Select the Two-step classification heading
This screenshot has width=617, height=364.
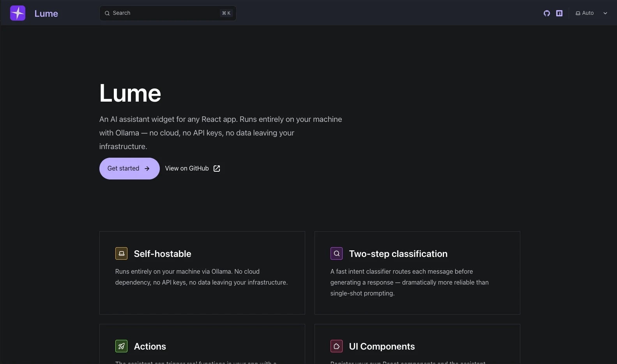tap(398, 254)
